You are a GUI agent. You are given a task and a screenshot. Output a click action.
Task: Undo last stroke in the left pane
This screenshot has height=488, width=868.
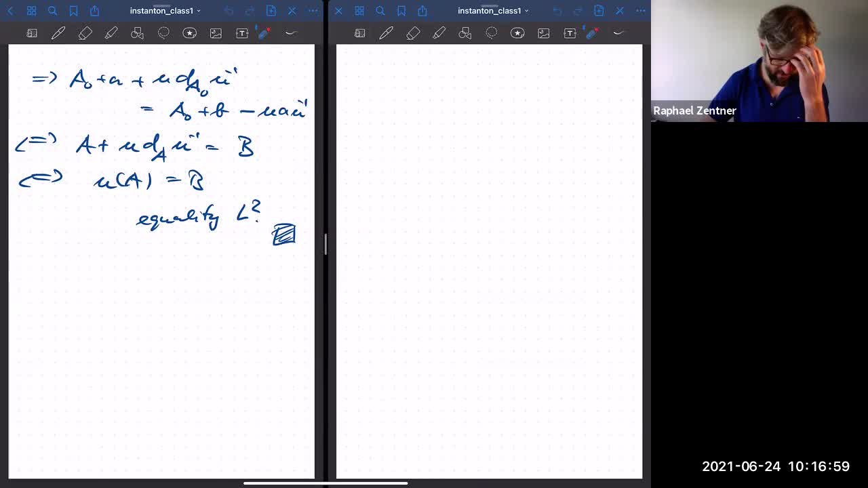[x=229, y=11]
